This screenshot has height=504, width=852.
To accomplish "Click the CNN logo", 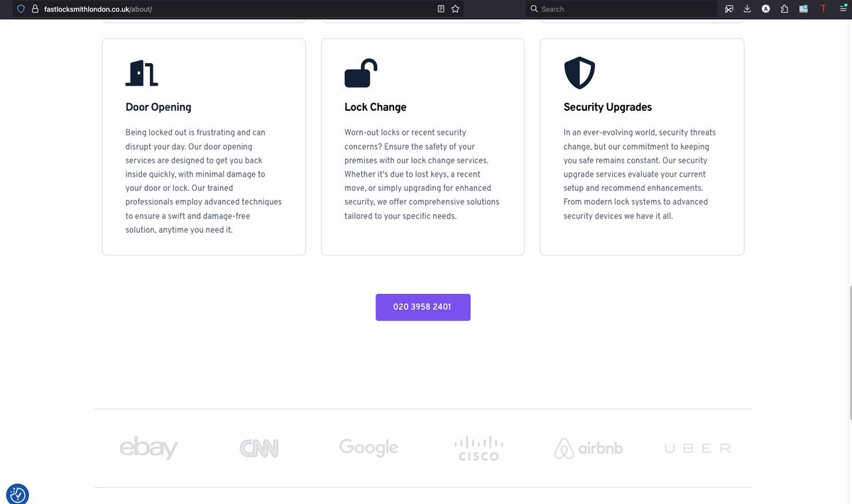I will click(259, 448).
